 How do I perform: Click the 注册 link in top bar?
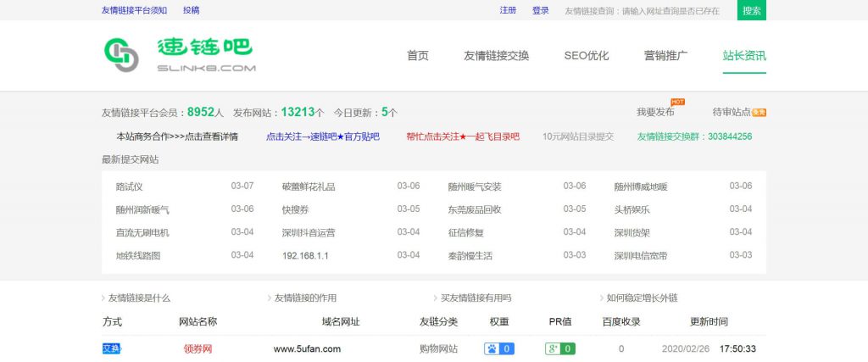(x=508, y=10)
